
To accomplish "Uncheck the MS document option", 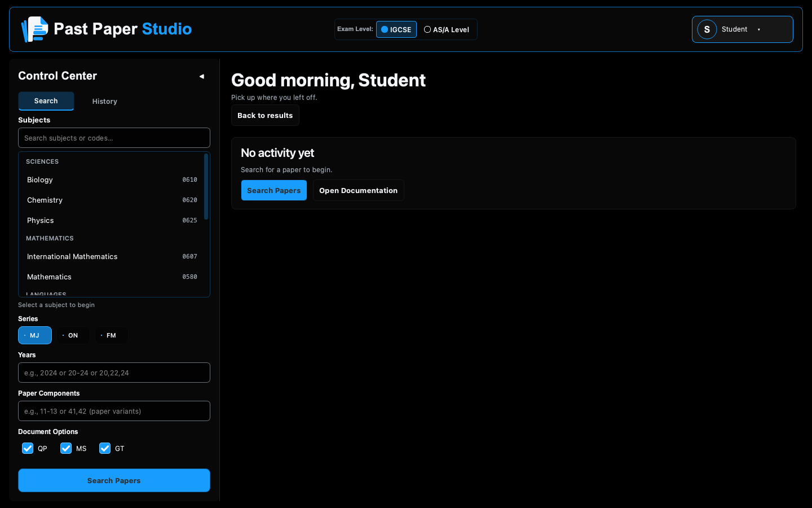I will point(66,448).
